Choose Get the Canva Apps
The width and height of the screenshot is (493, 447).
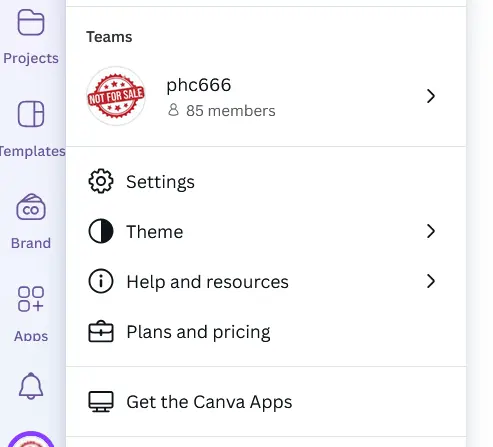click(266, 402)
